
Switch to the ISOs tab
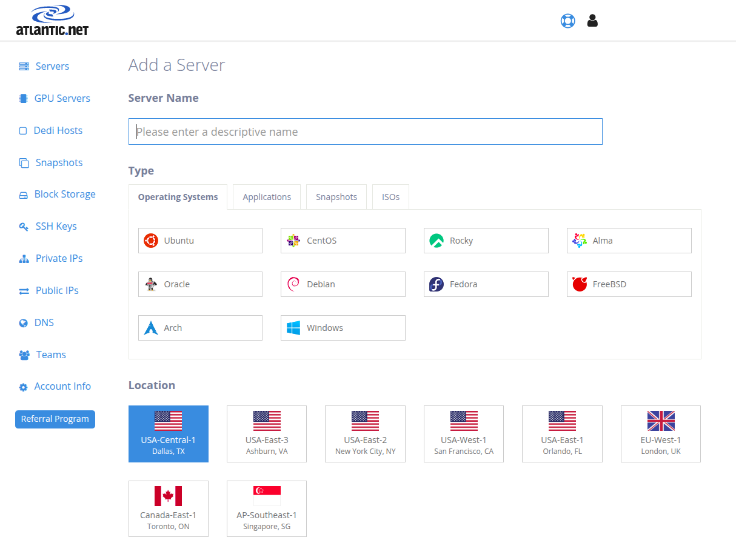point(390,197)
